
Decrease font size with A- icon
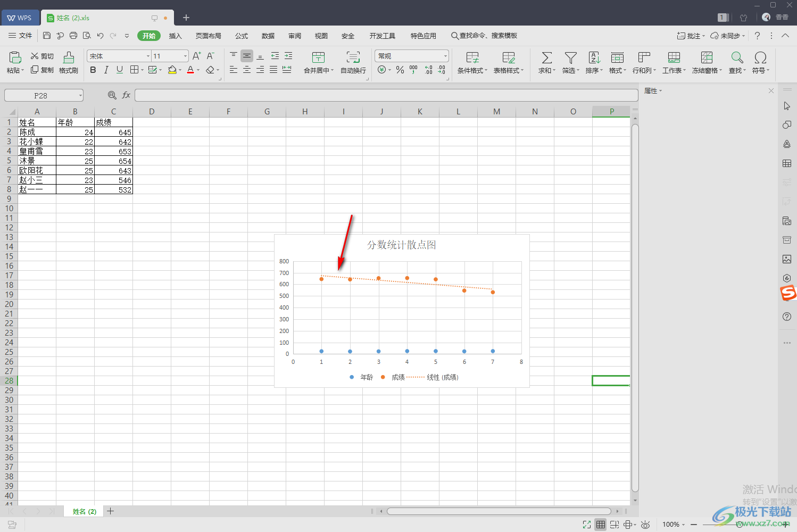pyautogui.click(x=211, y=56)
